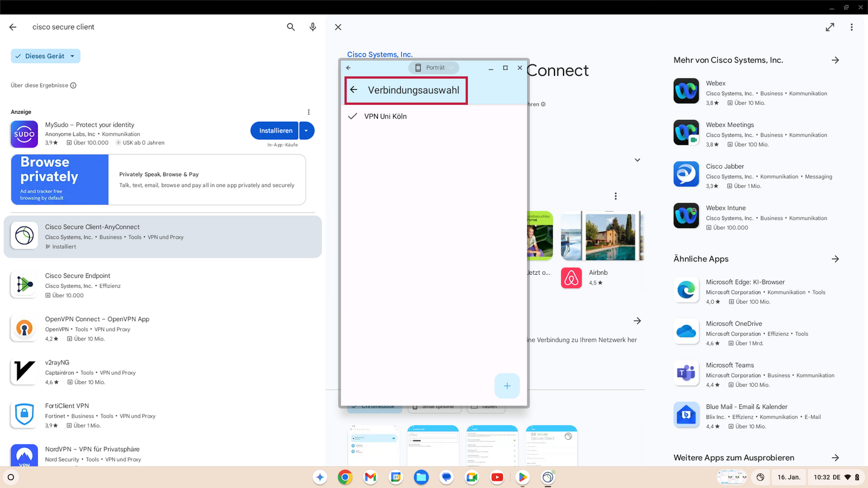Expand Mehr von Cisco Systems, Inc. arrow
This screenshot has width=868, height=488.
tap(835, 60)
